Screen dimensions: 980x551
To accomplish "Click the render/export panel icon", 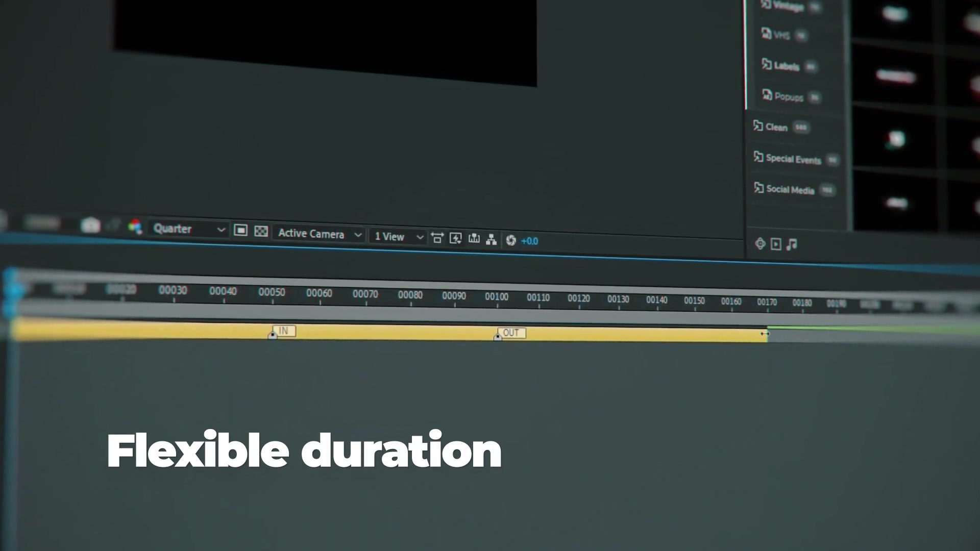I will (775, 244).
